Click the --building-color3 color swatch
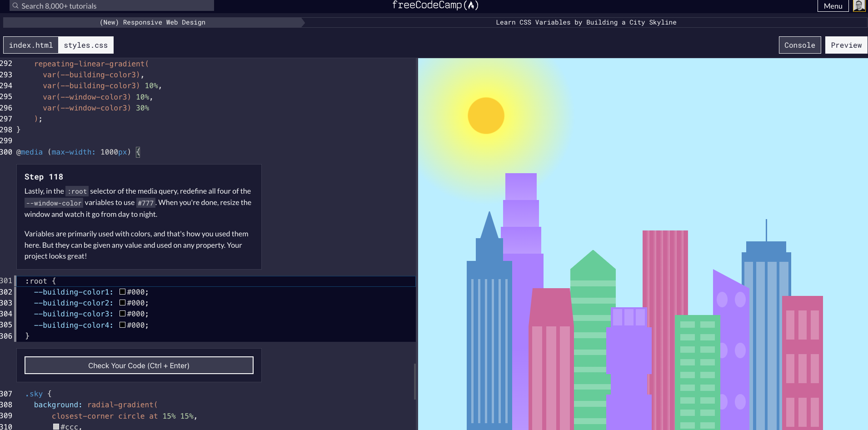The image size is (868, 430). click(x=121, y=314)
